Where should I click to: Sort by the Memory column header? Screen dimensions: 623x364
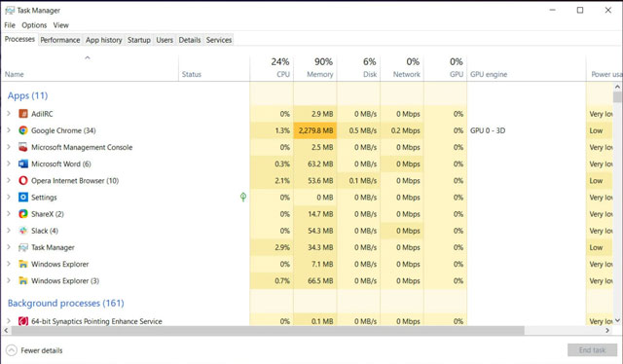315,67
